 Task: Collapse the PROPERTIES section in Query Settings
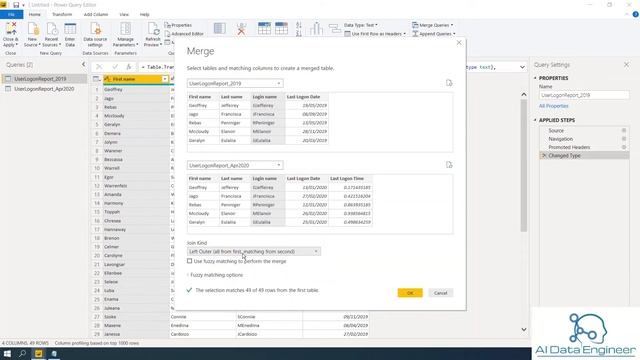[x=535, y=78]
